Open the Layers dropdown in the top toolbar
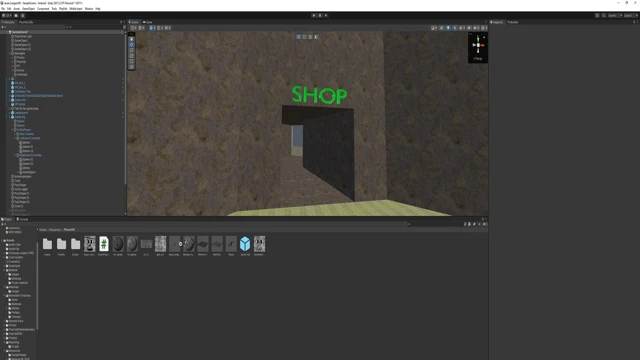Viewport: 640px width, 360px height. [615, 16]
